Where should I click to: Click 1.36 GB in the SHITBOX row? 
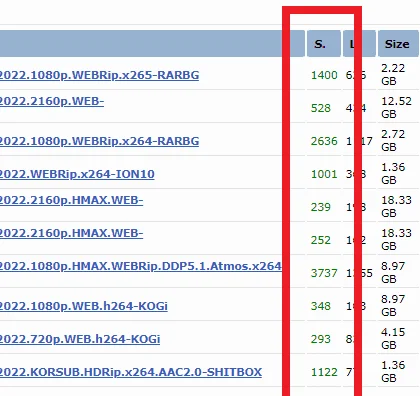click(393, 372)
